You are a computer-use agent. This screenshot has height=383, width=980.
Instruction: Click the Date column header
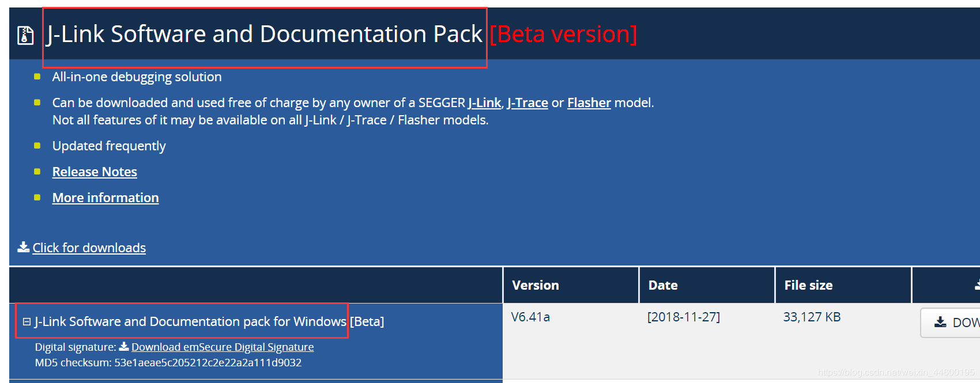click(663, 285)
